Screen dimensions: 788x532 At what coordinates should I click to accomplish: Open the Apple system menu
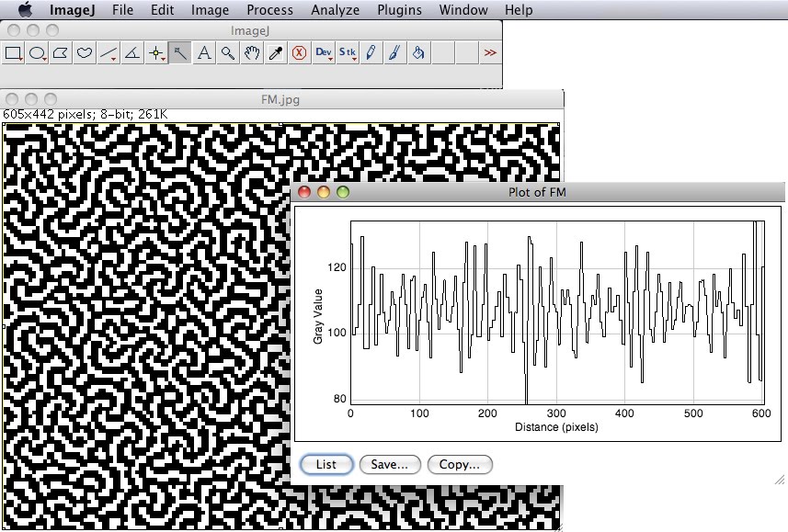point(25,10)
